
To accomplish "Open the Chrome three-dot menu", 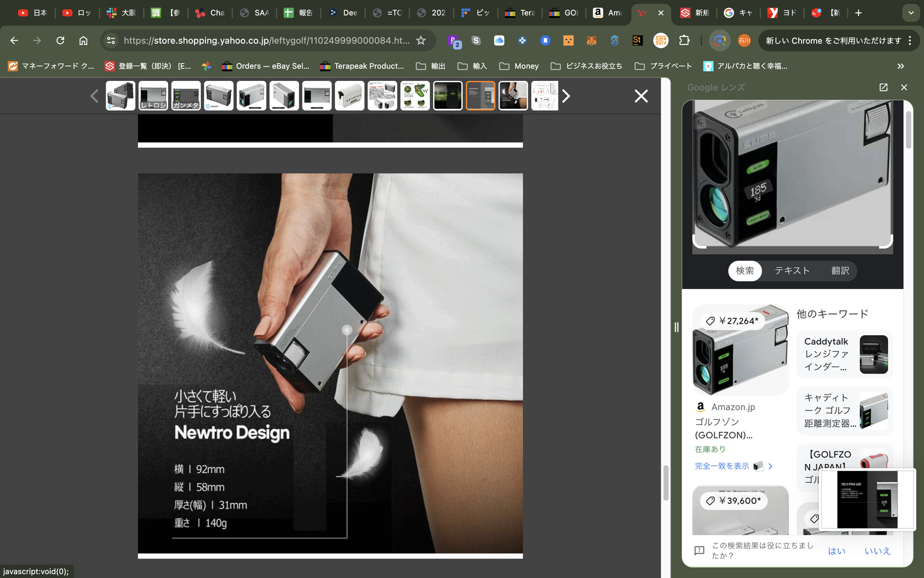I will 910,40.
